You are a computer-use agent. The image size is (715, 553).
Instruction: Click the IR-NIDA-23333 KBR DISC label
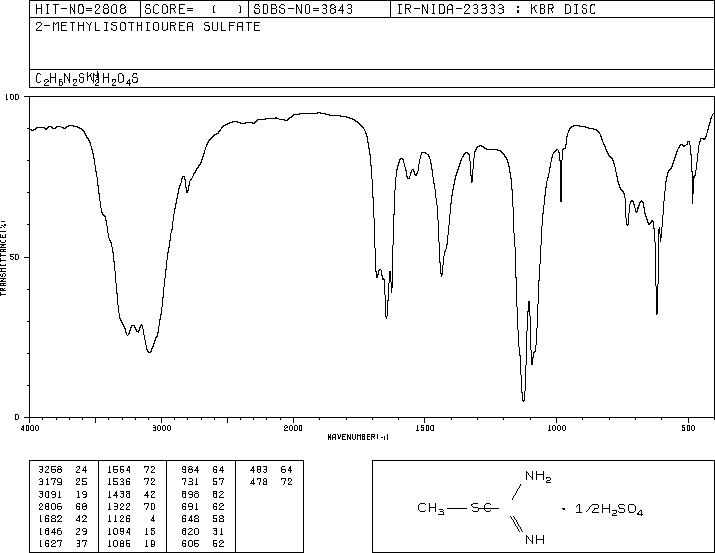click(x=496, y=9)
